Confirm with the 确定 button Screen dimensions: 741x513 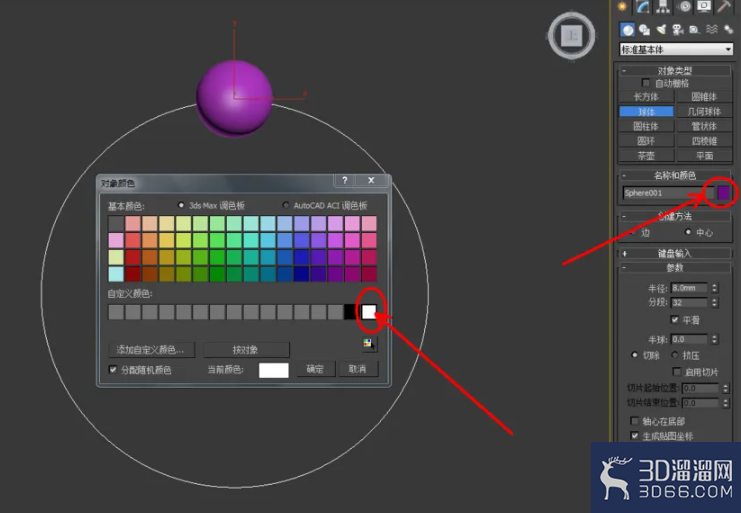[x=316, y=369]
